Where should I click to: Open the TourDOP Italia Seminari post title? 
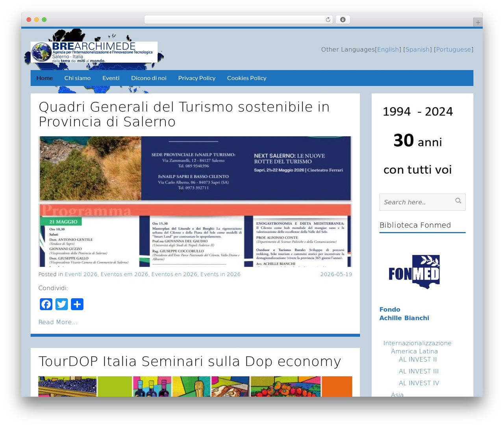[x=190, y=362]
